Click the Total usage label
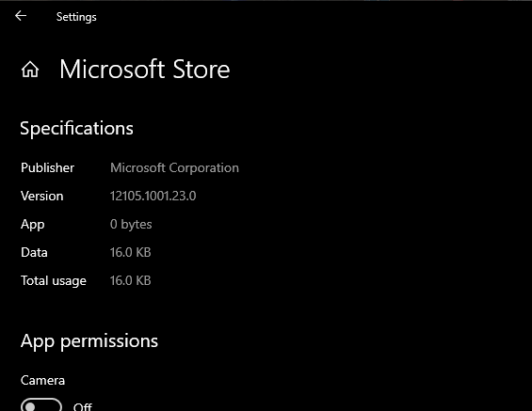The height and width of the screenshot is (411, 532). [54, 281]
